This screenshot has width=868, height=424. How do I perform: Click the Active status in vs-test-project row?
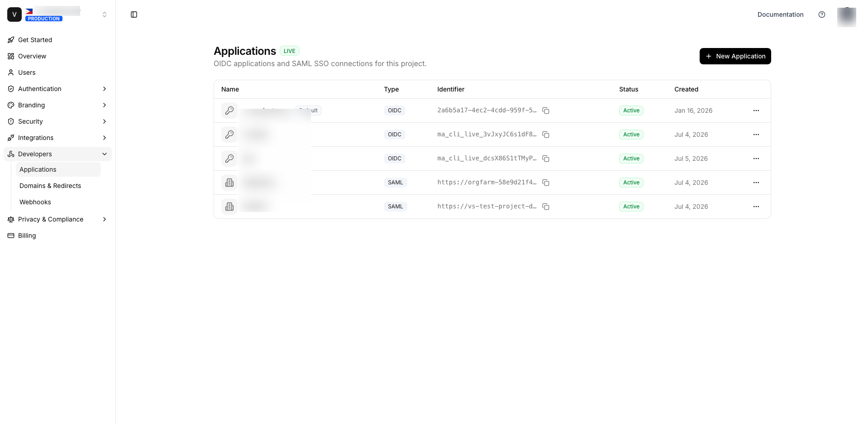[631, 207]
